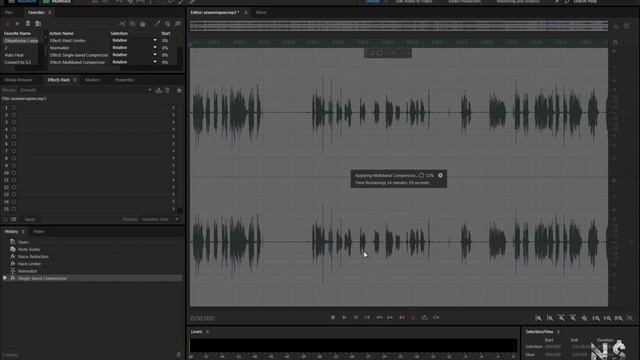Click Zoom Out Full icon

584,318
